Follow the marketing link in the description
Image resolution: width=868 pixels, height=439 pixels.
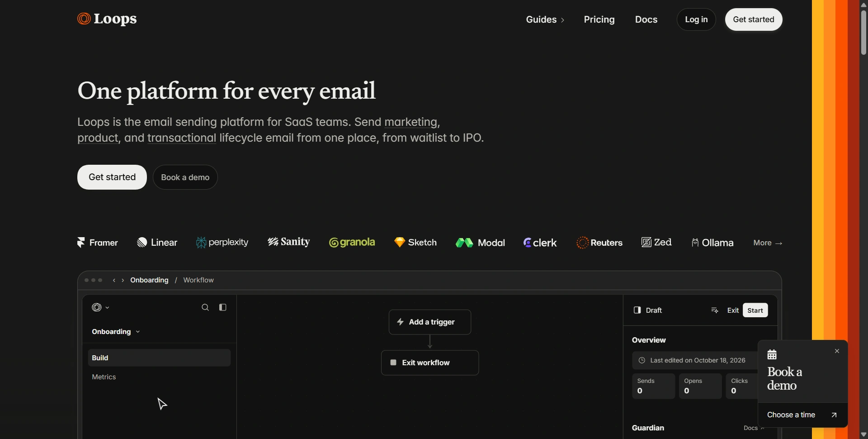[x=410, y=122]
